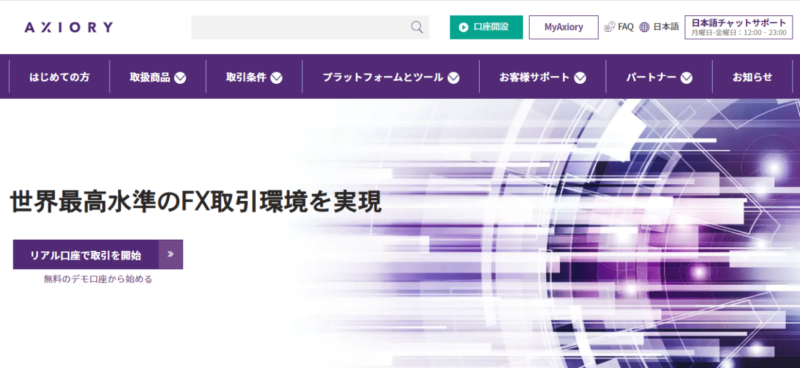Viewport: 800px width, 368px height.
Task: Click chat hours 月曜日-金曜日：12:00 - 23:00
Action: [739, 33]
